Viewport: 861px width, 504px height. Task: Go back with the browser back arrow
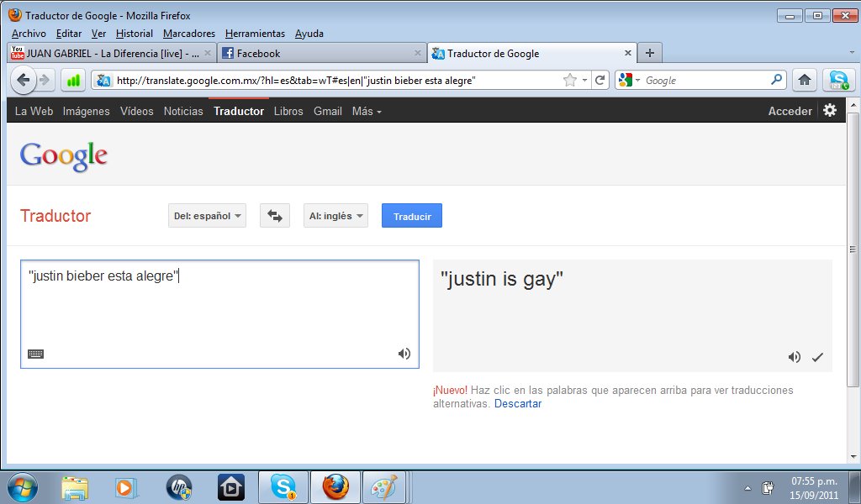[23, 80]
